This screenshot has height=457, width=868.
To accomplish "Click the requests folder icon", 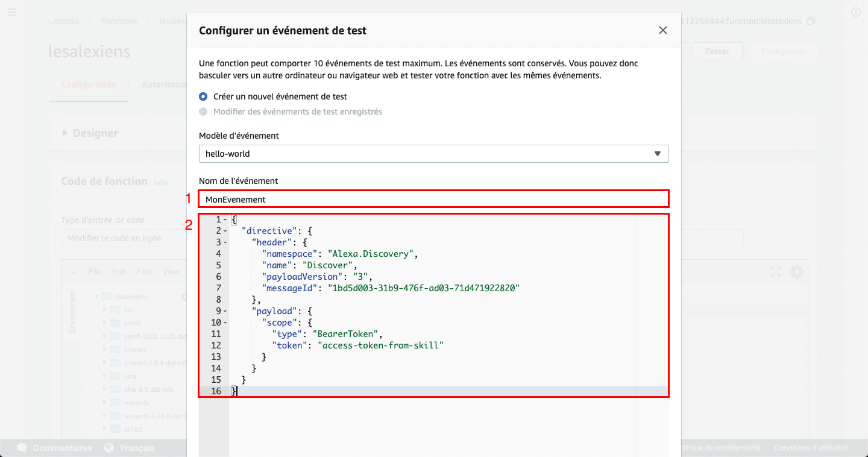I will click(x=115, y=403).
